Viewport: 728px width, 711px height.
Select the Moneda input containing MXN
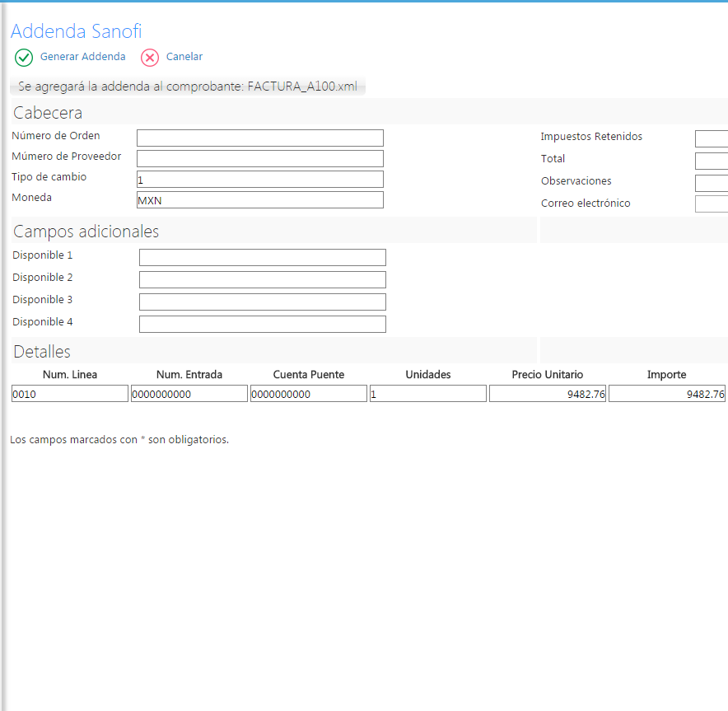click(260, 199)
